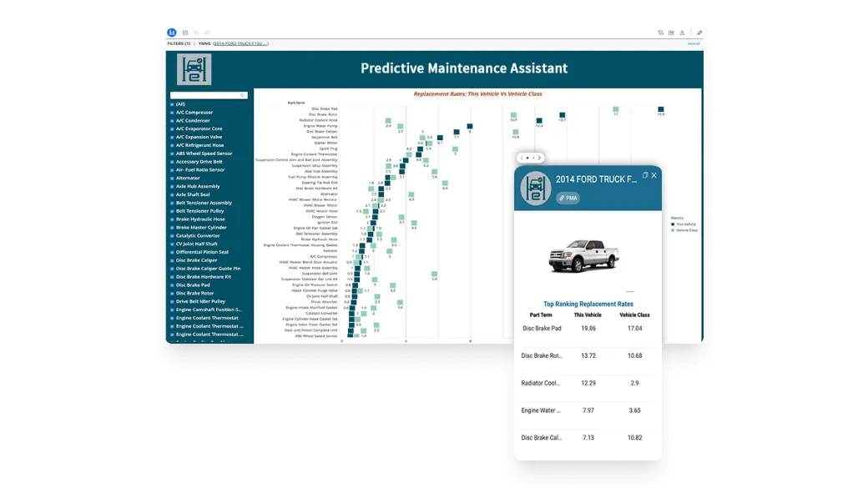Click the redo arrow in the top bar
The image size is (868, 488).
[x=207, y=32]
